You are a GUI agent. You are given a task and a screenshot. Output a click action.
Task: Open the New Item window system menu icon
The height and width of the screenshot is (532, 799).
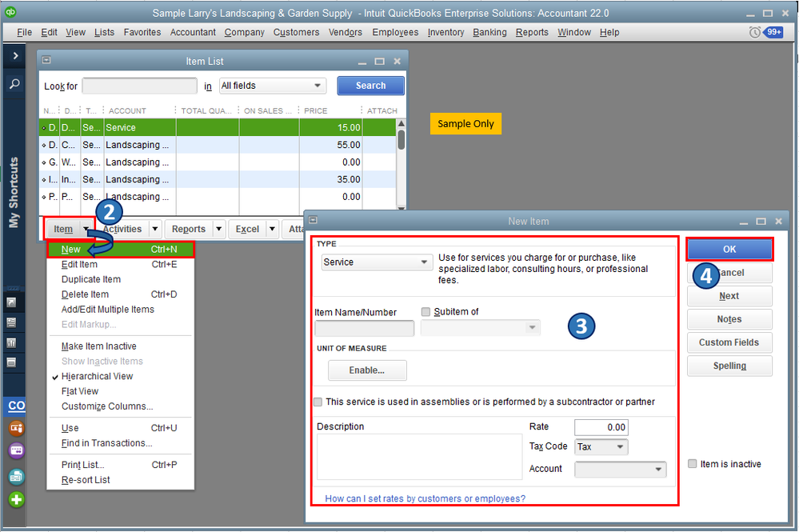(x=314, y=220)
